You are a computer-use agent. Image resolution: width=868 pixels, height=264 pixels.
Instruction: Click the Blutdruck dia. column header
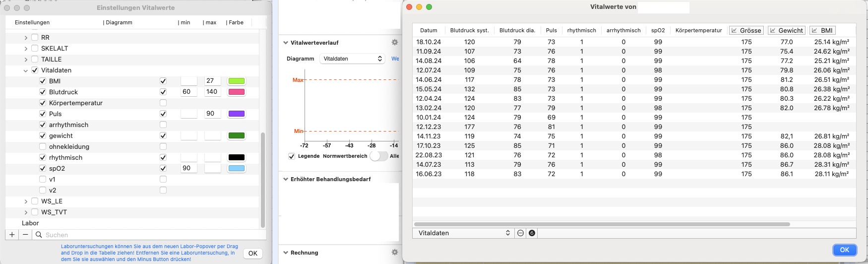tap(517, 30)
